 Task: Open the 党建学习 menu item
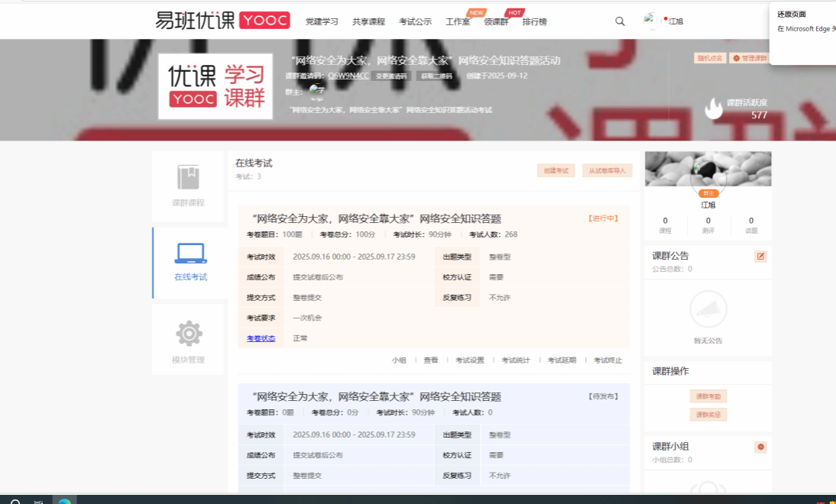322,22
